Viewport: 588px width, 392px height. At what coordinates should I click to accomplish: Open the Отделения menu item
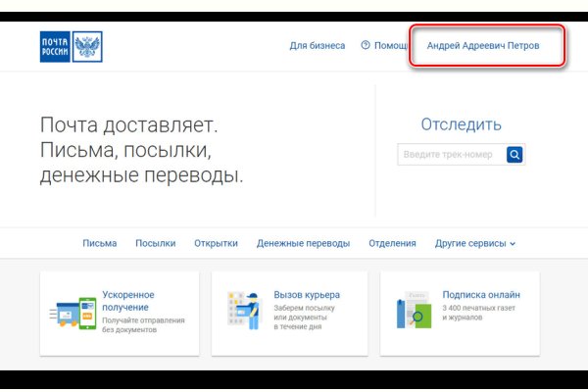(392, 243)
